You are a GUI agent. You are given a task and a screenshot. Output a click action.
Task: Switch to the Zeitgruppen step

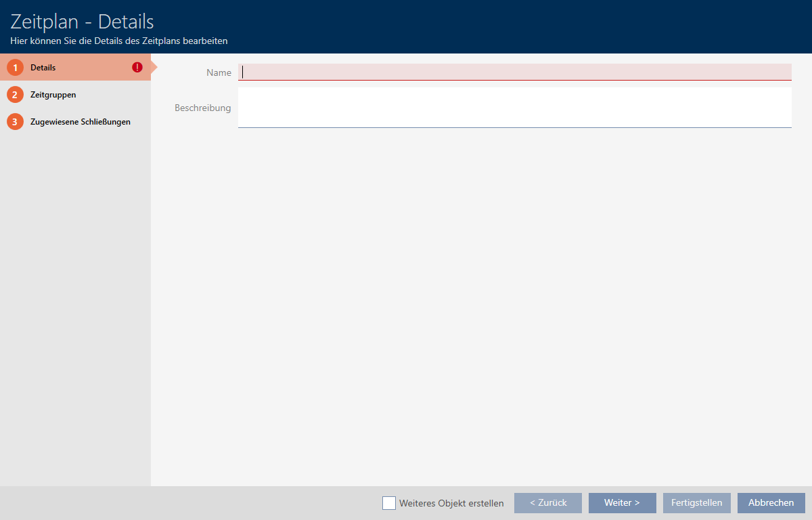pyautogui.click(x=53, y=95)
